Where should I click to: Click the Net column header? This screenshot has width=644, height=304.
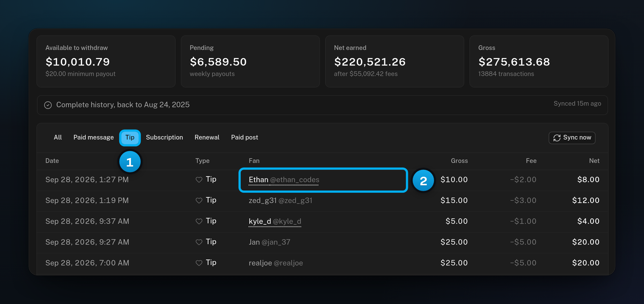(594, 161)
